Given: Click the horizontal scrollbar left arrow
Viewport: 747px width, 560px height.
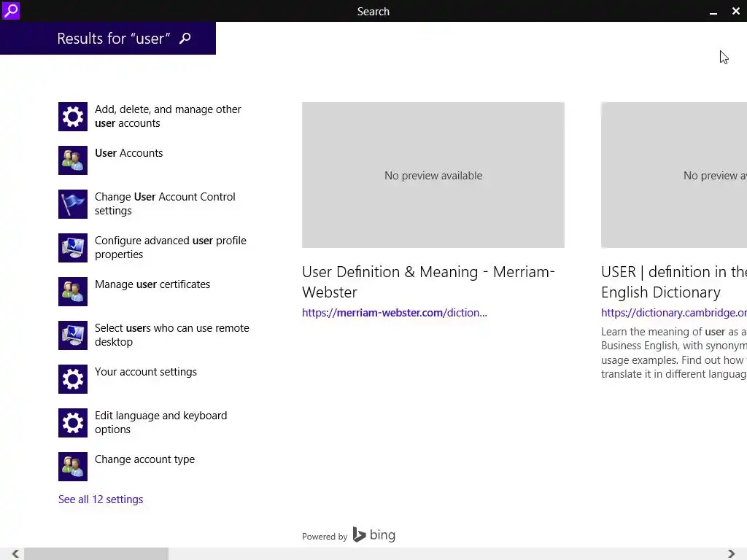Looking at the screenshot, I should (15, 554).
